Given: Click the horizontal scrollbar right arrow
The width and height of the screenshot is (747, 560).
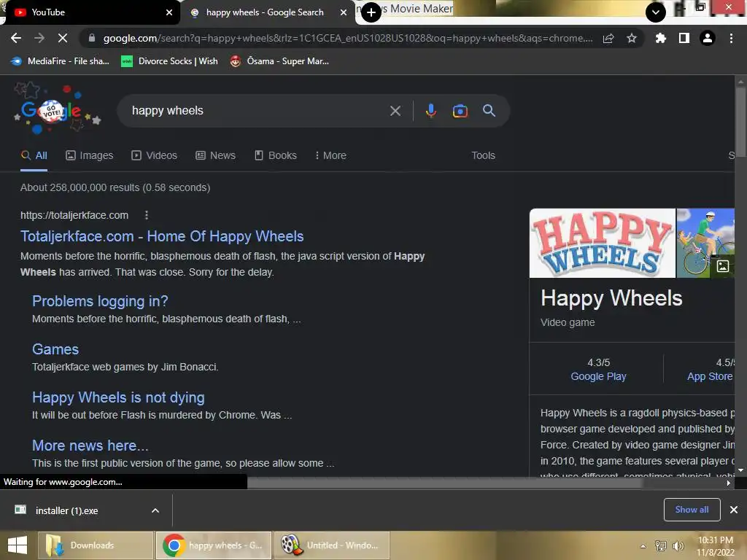Looking at the screenshot, I should (729, 483).
